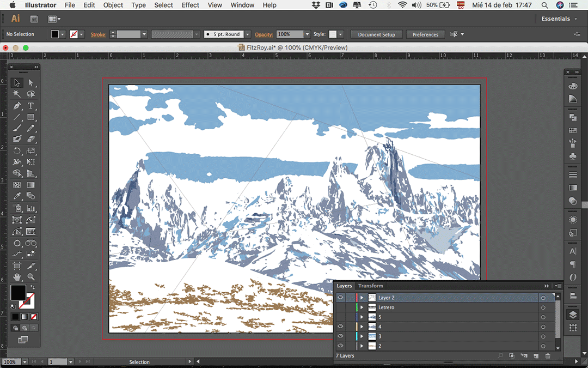The image size is (588, 368).
Task: Select the Hand tool
Action: click(17, 277)
